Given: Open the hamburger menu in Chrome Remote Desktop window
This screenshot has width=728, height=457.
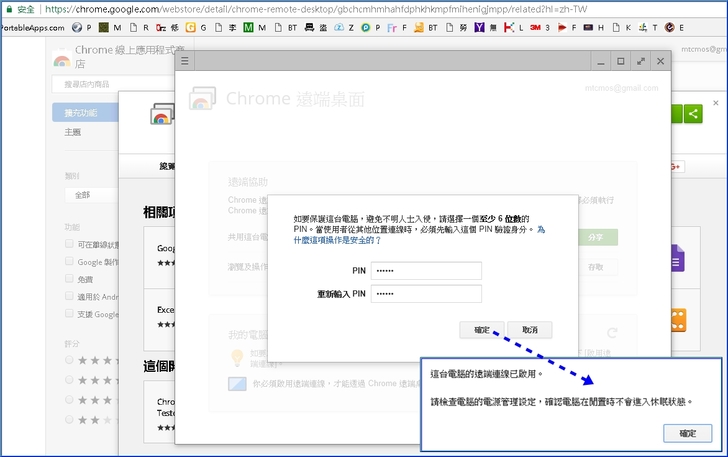Looking at the screenshot, I should click(184, 61).
